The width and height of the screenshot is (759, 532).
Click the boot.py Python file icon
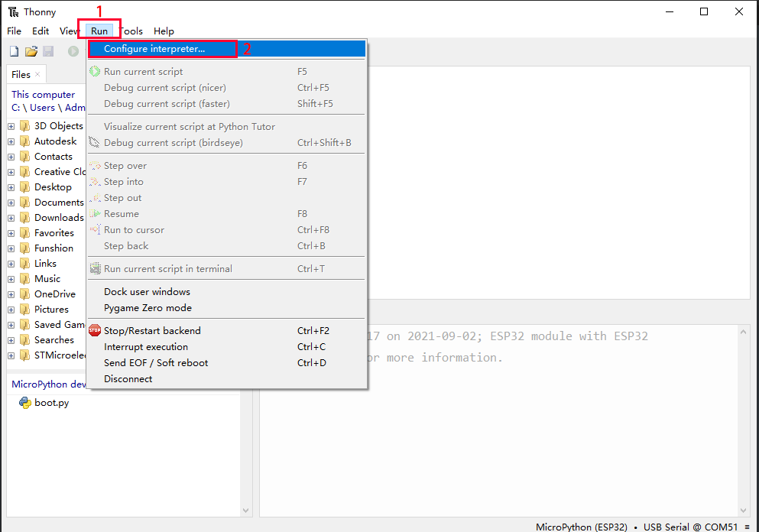[x=24, y=403]
